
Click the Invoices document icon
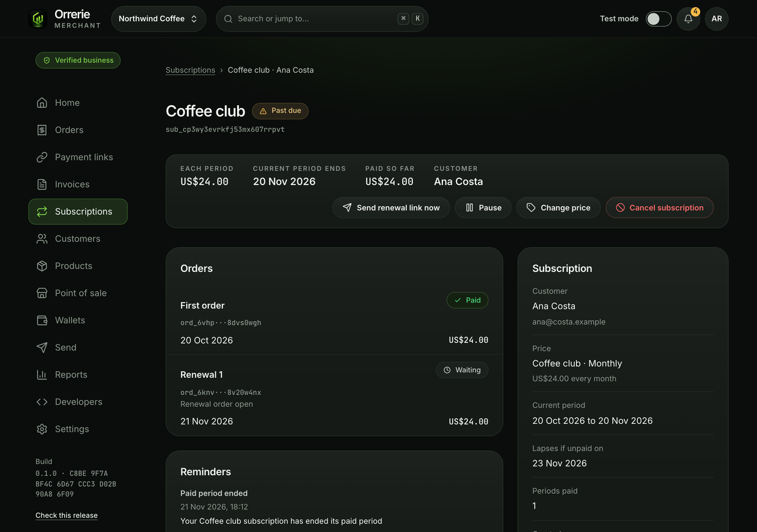point(42,184)
